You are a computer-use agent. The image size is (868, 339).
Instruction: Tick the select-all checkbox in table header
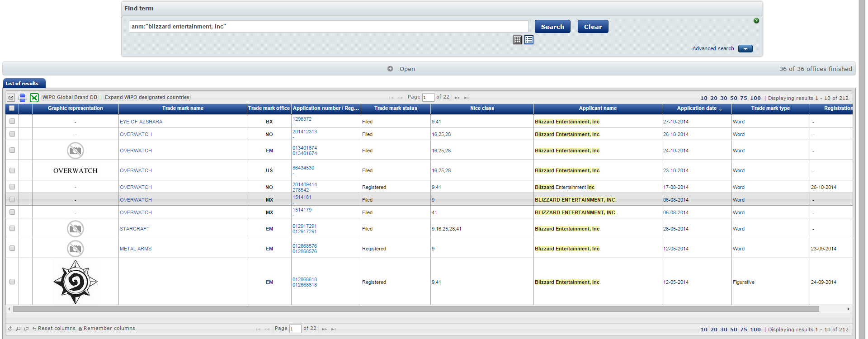click(12, 108)
